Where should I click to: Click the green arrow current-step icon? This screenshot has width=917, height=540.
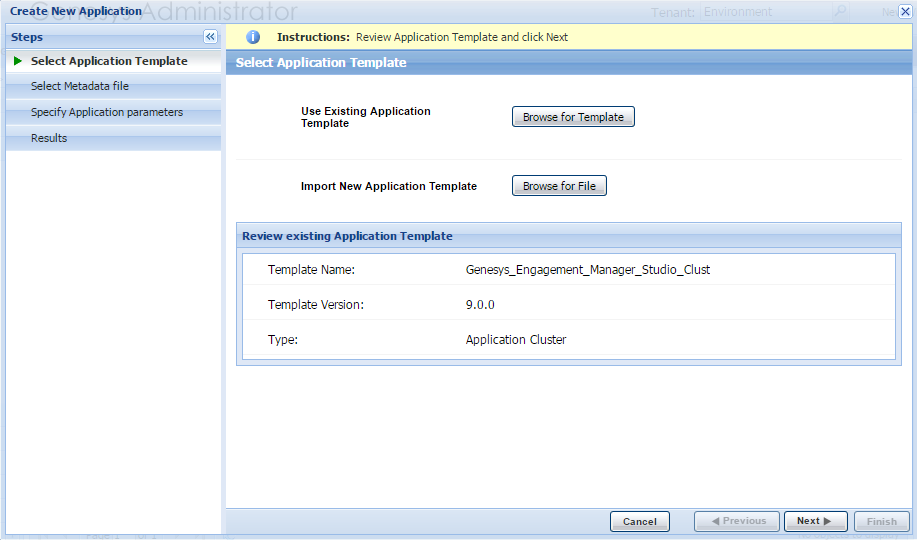18,61
